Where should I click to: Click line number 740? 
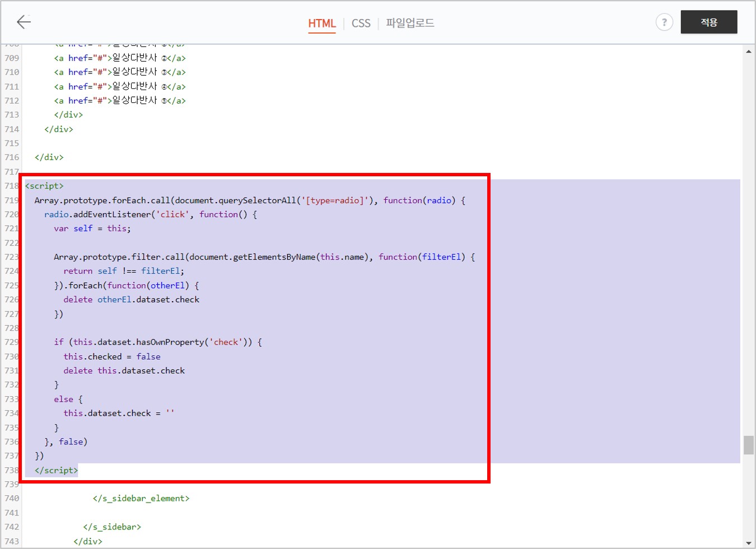[12, 498]
